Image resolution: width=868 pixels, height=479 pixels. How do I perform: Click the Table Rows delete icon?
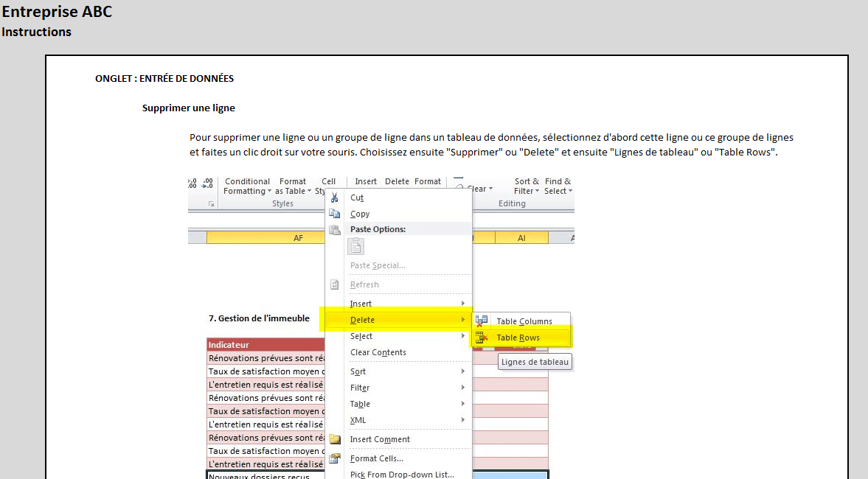pyautogui.click(x=482, y=338)
